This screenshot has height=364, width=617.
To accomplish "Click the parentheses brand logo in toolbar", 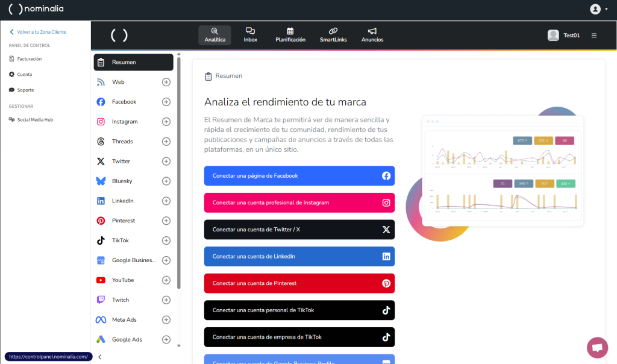I will click(x=119, y=36).
